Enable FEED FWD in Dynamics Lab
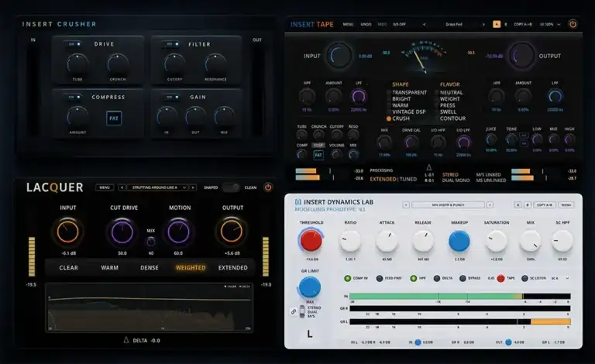The width and height of the screenshot is (595, 364). click(x=380, y=278)
